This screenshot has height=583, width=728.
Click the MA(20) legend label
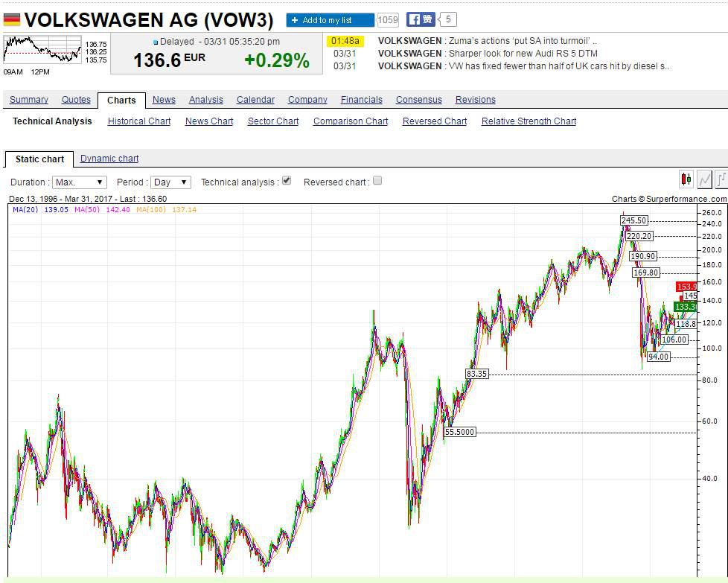pos(25,210)
